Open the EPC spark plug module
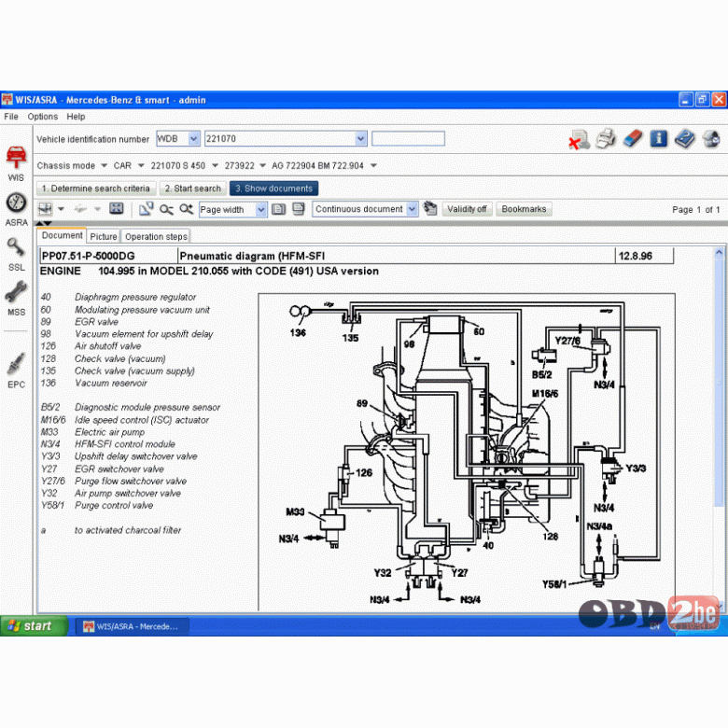728x728 pixels. [16, 370]
